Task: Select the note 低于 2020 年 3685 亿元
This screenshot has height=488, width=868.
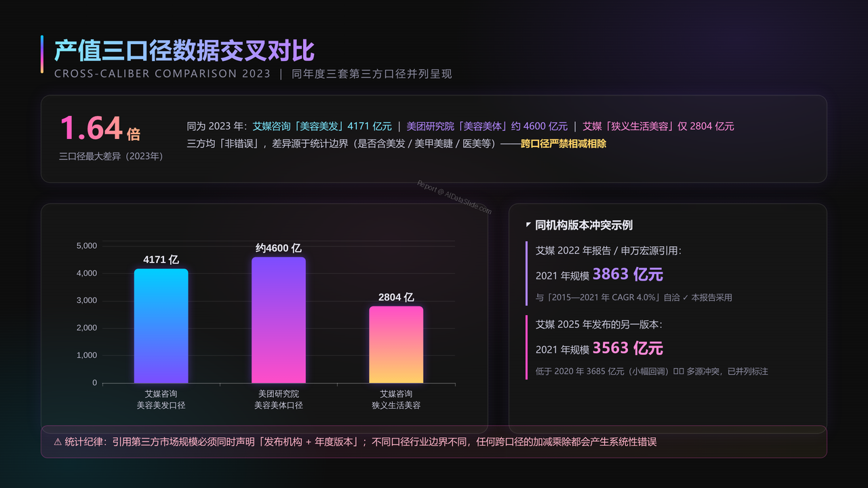Action: point(652,371)
